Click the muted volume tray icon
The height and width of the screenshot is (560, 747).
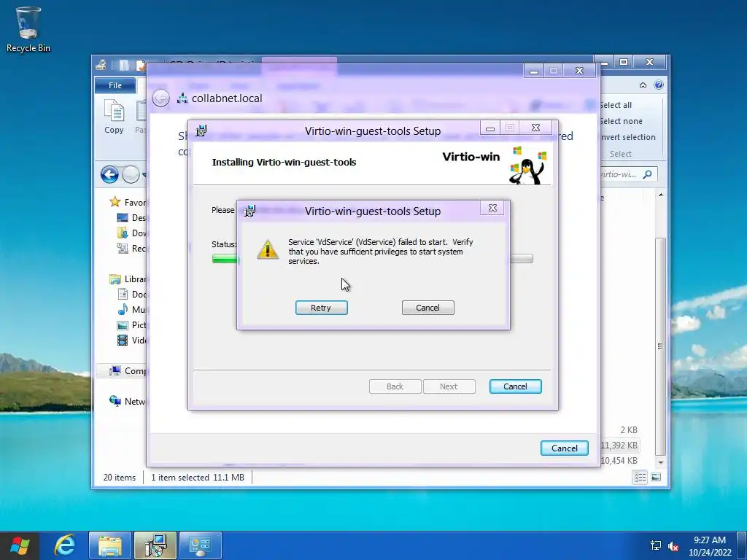(x=673, y=546)
